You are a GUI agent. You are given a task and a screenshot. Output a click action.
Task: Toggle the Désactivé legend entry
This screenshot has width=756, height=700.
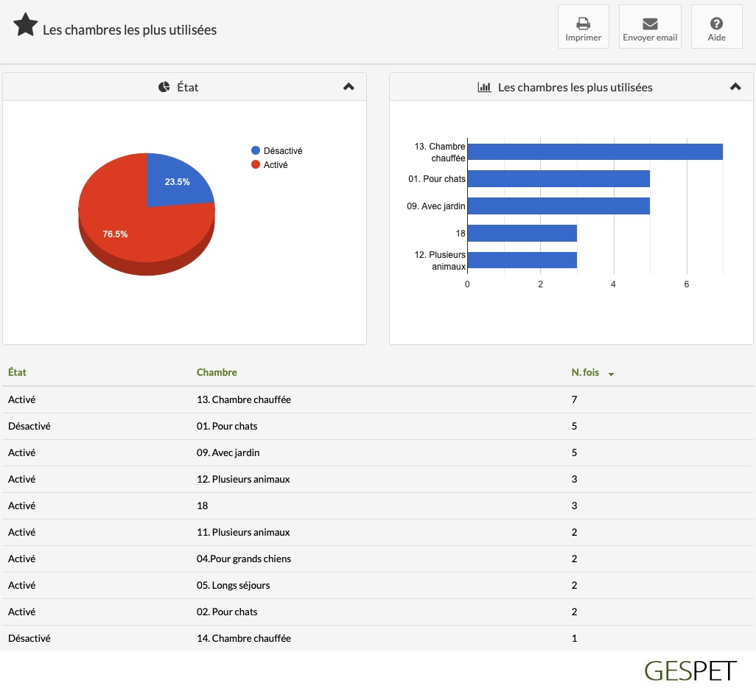(277, 150)
